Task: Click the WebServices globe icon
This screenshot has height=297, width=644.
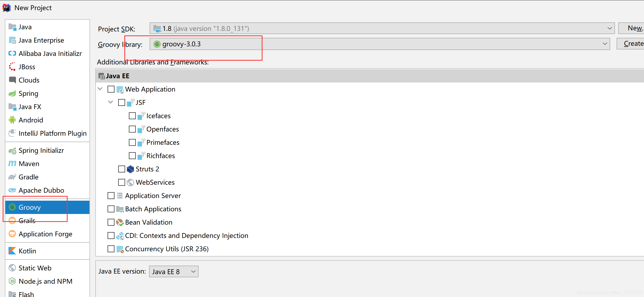Action: 130,182
